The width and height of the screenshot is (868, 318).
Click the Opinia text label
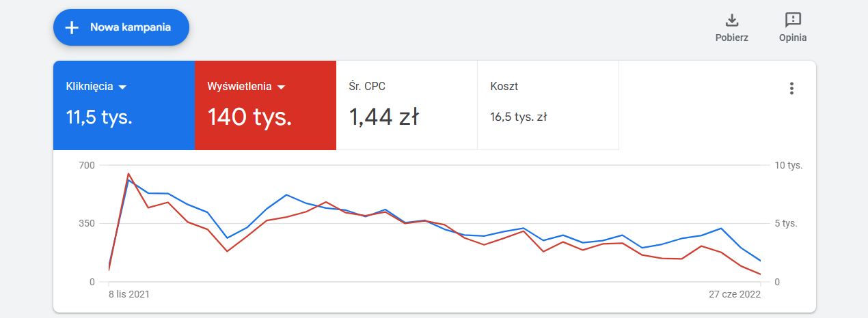tap(793, 38)
